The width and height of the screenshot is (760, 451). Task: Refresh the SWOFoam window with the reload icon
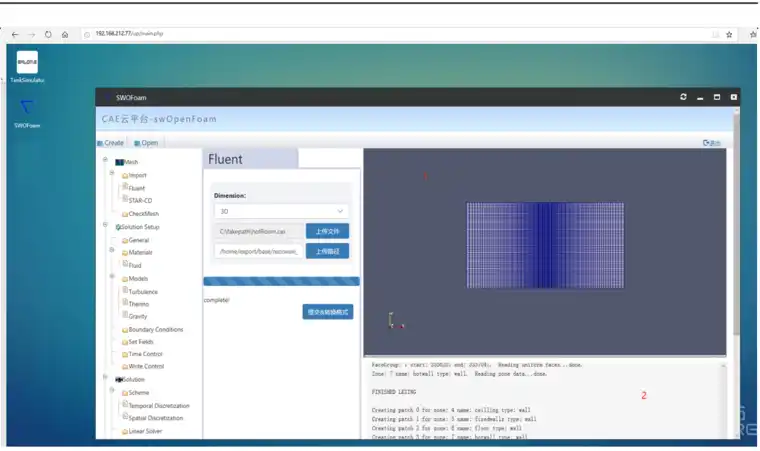click(x=683, y=97)
